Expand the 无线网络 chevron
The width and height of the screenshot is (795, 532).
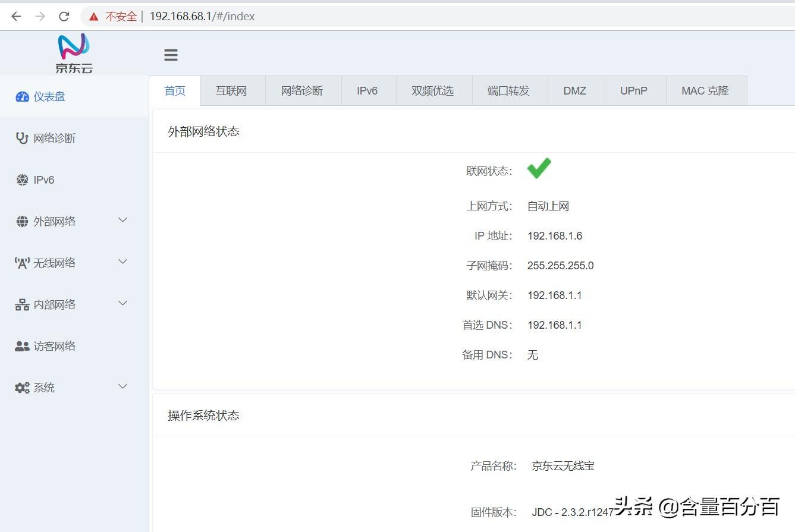click(123, 262)
